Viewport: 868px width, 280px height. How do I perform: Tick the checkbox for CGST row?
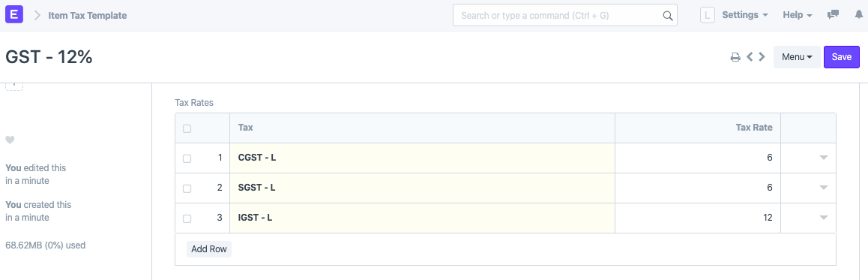[x=187, y=158]
